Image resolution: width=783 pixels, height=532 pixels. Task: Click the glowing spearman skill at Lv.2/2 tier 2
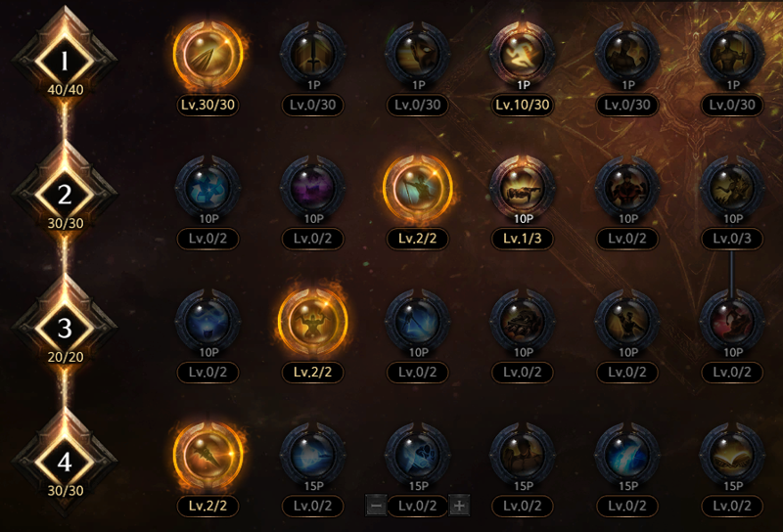click(418, 188)
